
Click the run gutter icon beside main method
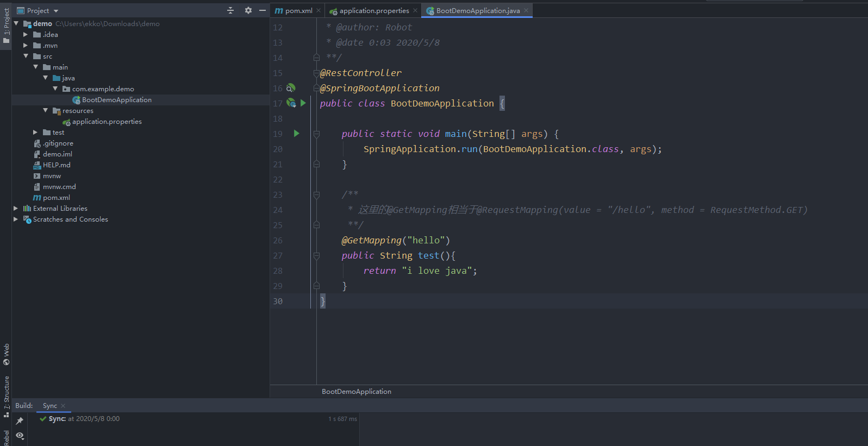coord(296,134)
